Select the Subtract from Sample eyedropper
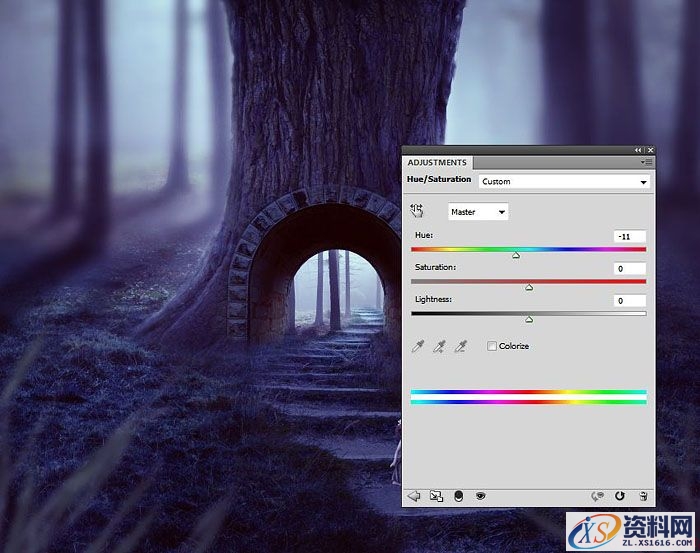Screen dimensions: 700x553 [461, 346]
